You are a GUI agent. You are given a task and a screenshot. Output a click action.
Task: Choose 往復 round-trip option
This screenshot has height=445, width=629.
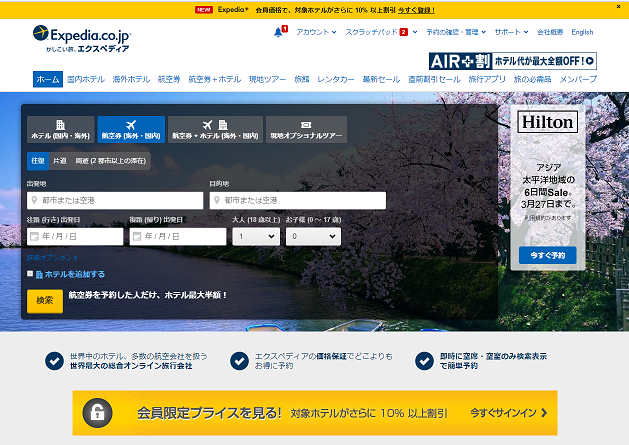(38, 161)
